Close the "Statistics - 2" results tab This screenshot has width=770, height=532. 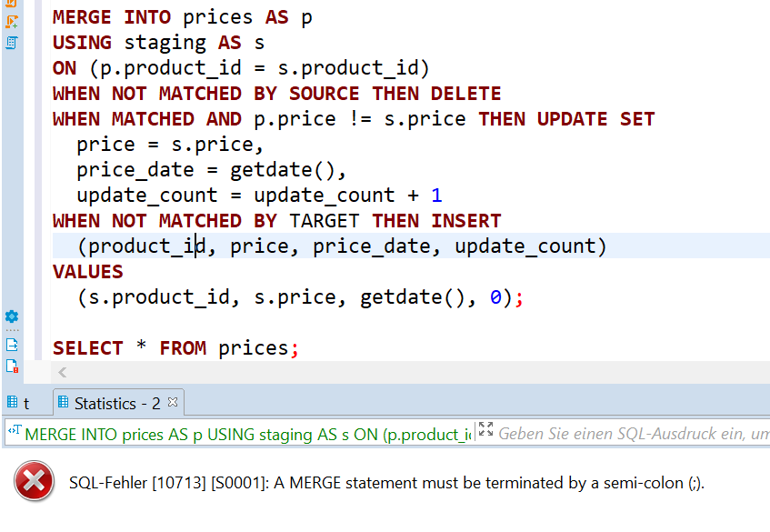point(172,402)
